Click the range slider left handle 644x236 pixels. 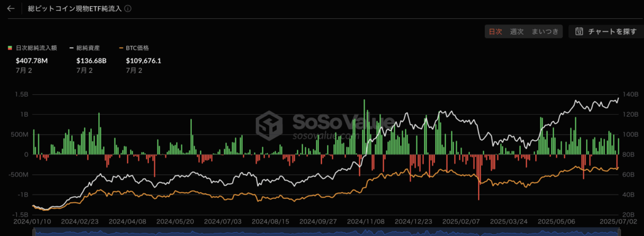(x=34, y=233)
